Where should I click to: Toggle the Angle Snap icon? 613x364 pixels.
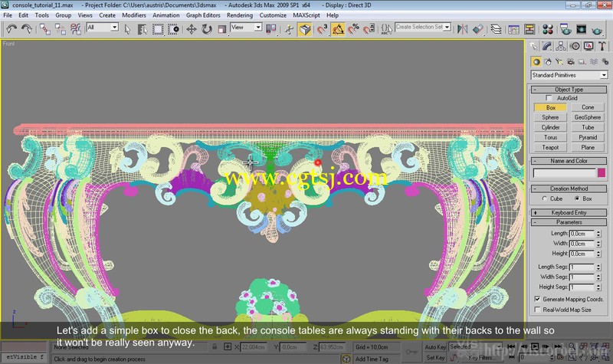point(338,29)
